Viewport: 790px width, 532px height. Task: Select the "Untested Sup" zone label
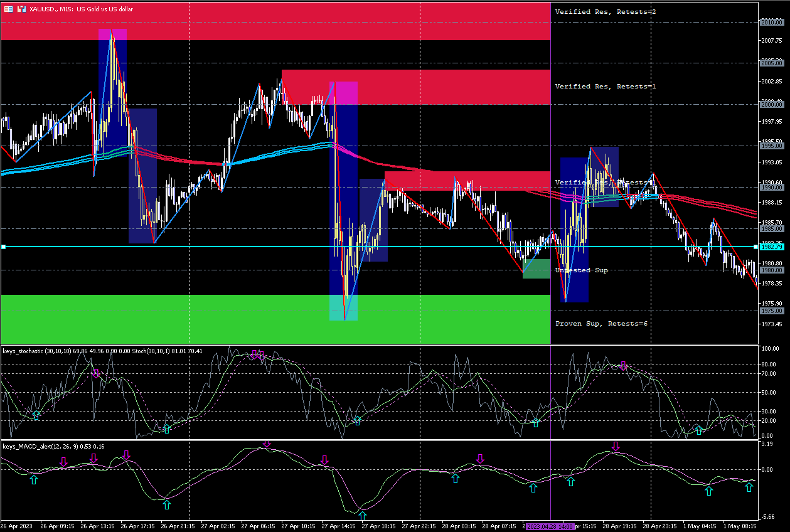581,270
